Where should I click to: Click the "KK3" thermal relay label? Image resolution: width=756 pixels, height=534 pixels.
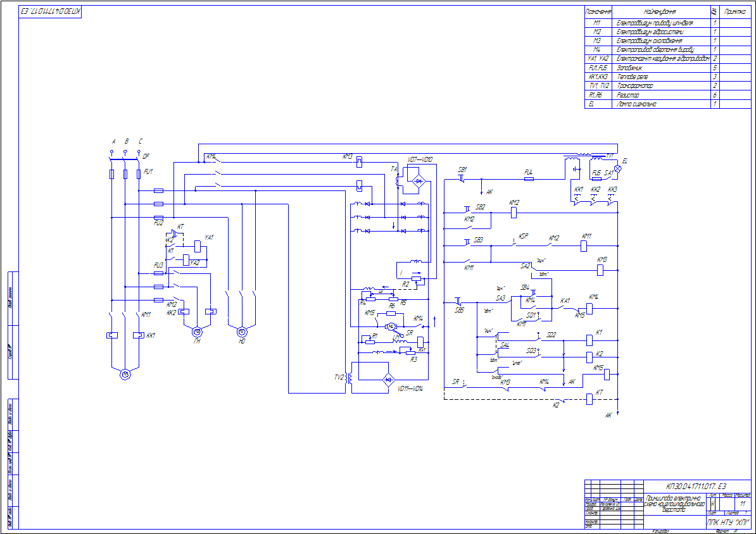[x=612, y=190]
